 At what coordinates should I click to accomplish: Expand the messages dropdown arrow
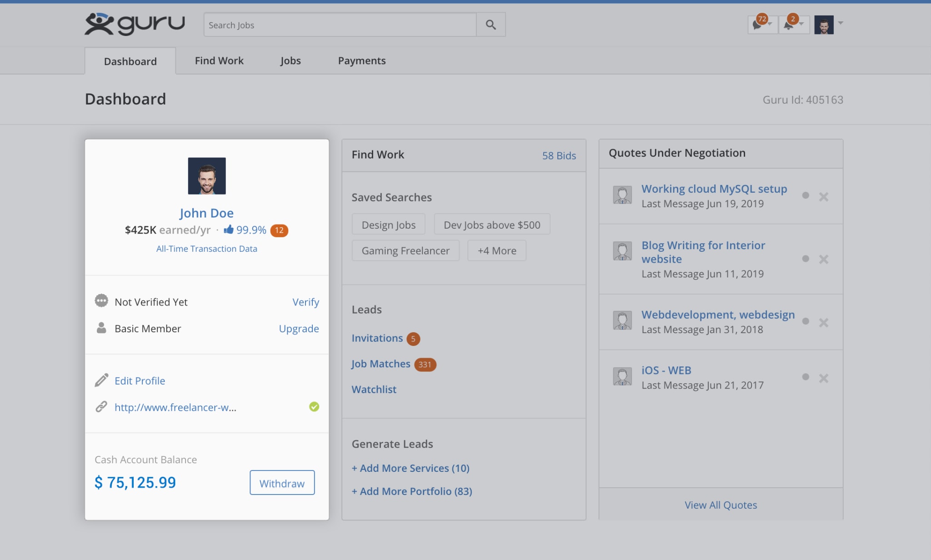click(770, 24)
